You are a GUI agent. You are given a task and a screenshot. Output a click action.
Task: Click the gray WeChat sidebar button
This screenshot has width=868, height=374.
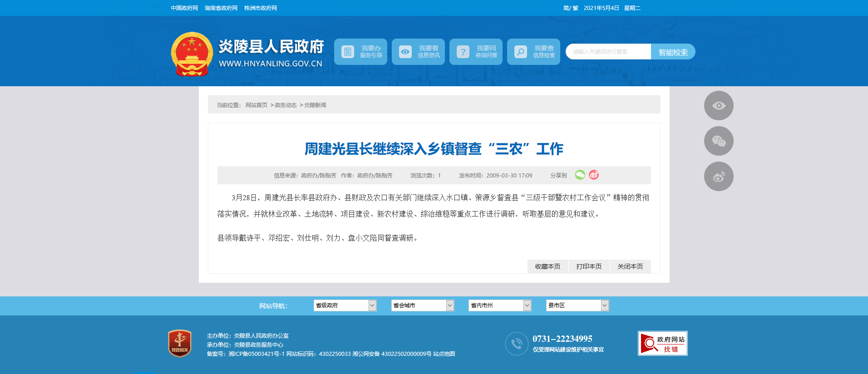pos(718,141)
